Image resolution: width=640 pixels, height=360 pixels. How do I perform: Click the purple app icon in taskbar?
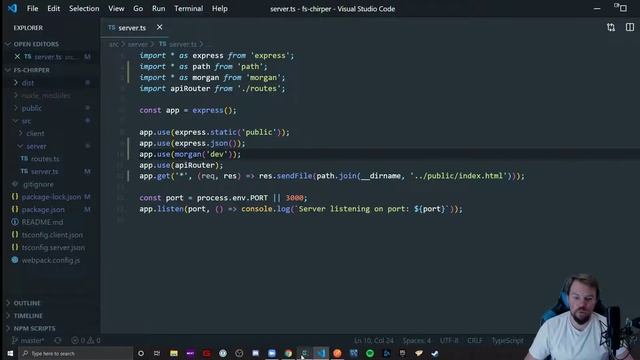pos(190,353)
